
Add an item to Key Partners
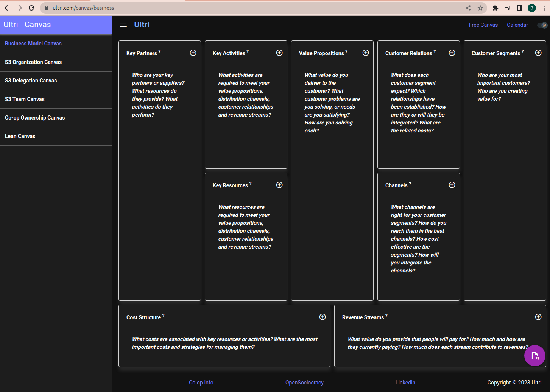[193, 53]
